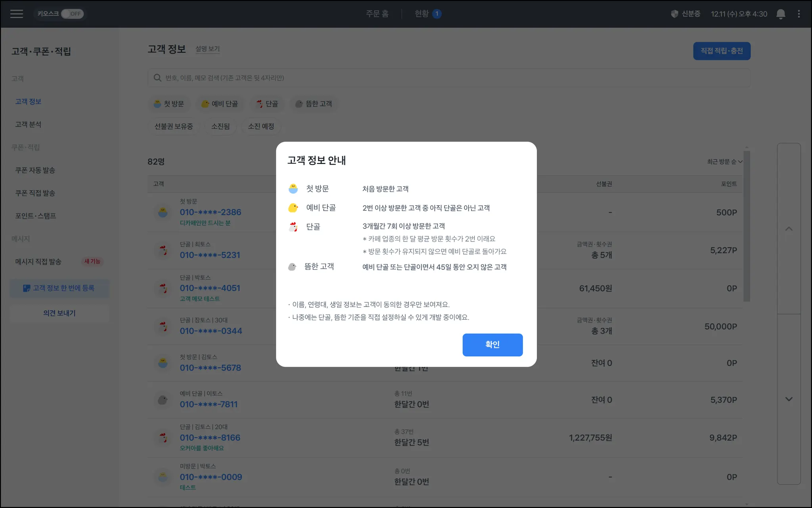Click the notification bell icon

780,14
